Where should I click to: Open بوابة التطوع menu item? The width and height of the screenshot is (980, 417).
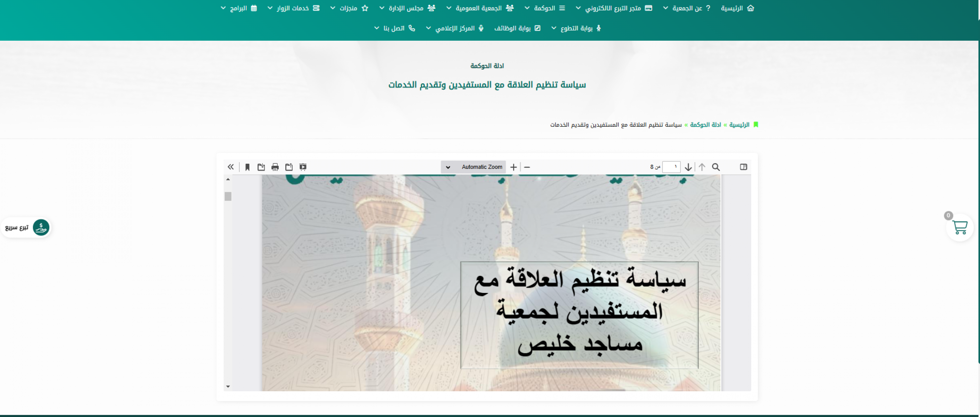pos(576,28)
